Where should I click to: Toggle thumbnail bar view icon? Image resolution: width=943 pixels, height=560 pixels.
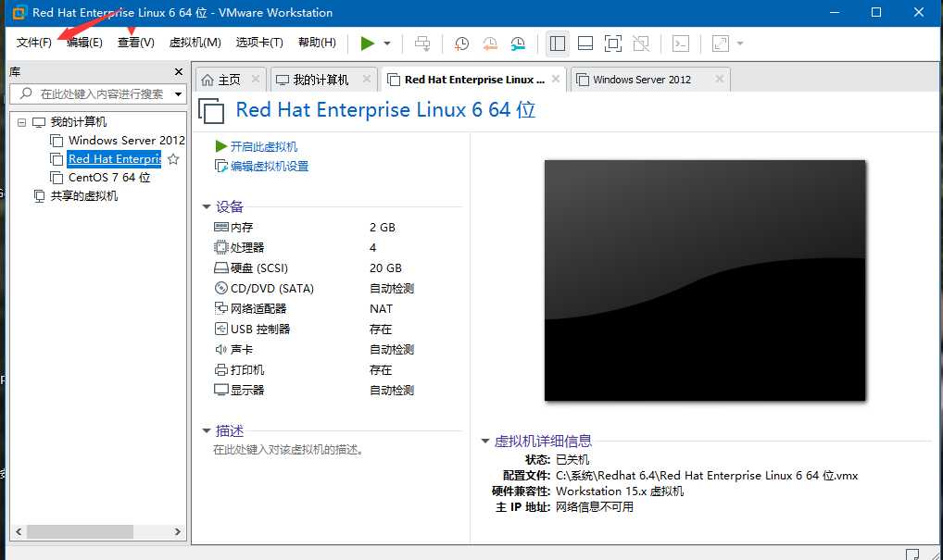point(585,44)
